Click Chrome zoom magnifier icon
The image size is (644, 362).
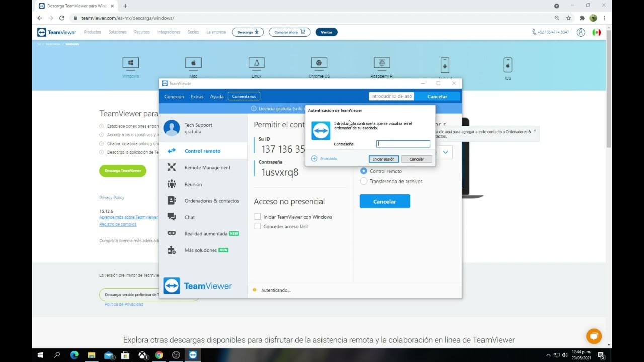click(x=557, y=18)
